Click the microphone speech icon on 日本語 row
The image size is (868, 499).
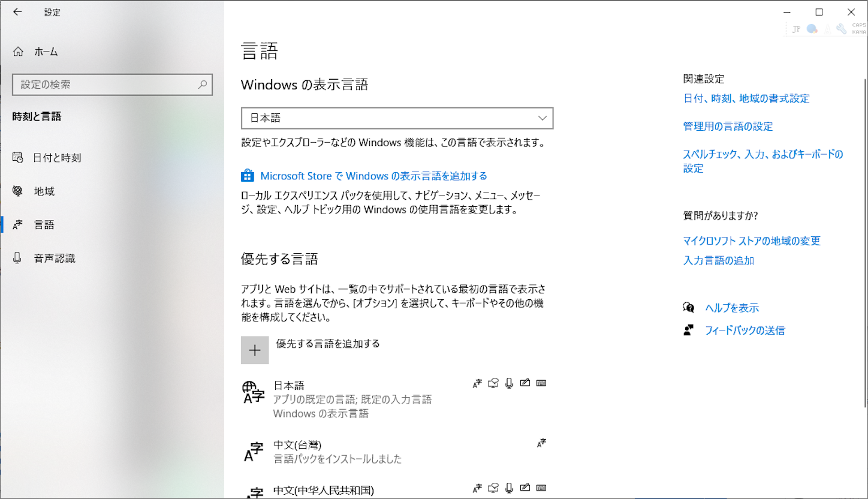pos(509,383)
